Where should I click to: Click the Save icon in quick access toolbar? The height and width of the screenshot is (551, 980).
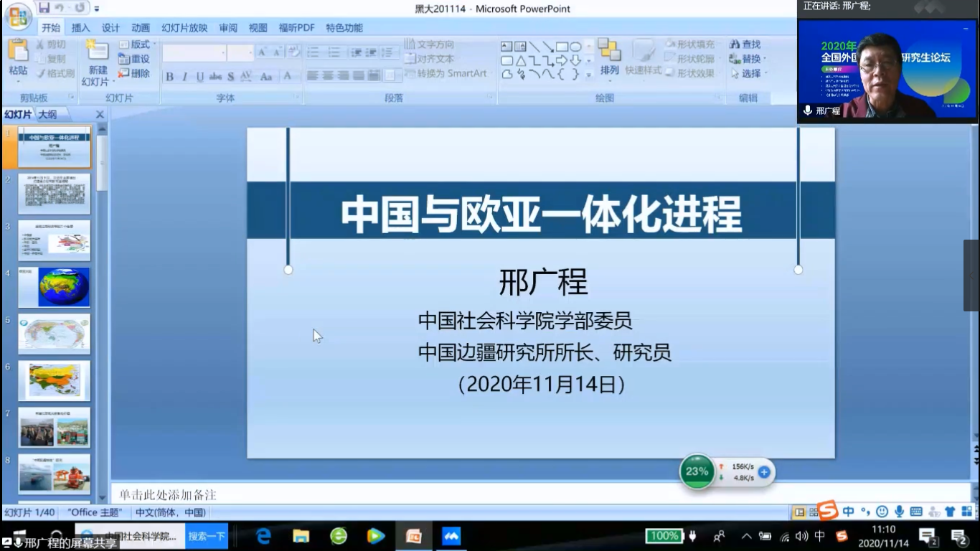tap(44, 8)
